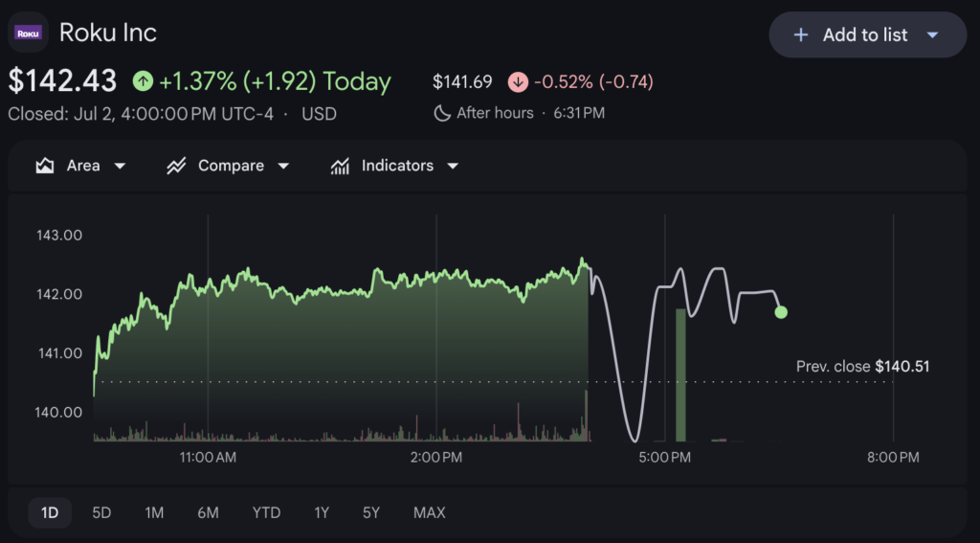Click the Indicators chart icon
Screen dimensions: 980x543
[x=340, y=166]
